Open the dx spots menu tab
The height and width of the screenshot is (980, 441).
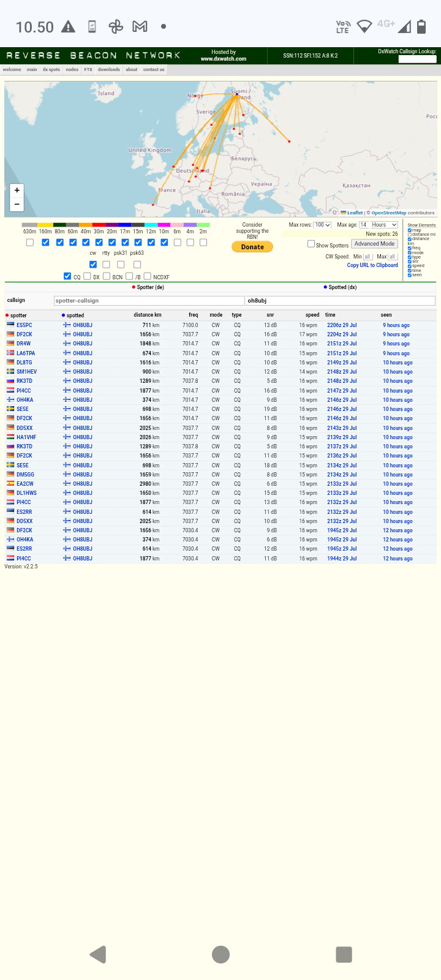click(51, 70)
